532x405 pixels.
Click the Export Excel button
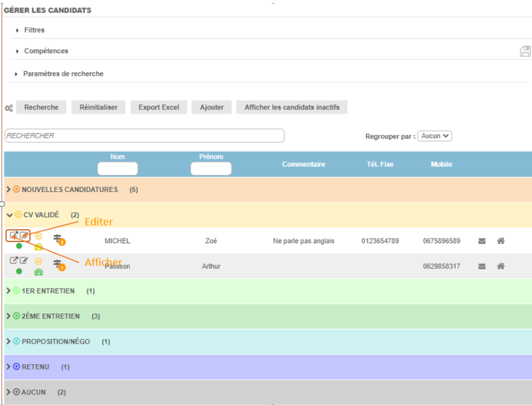click(158, 107)
